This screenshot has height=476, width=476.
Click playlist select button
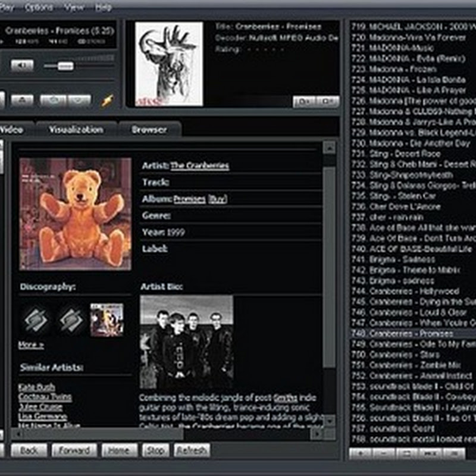tap(407, 453)
